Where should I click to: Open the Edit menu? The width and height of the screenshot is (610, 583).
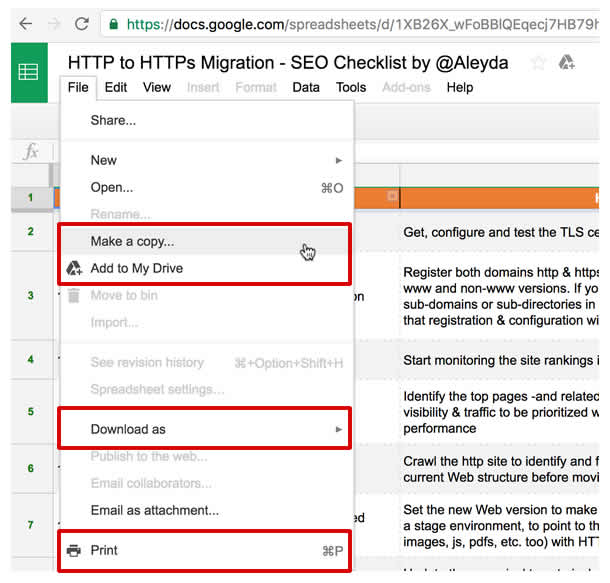116,87
